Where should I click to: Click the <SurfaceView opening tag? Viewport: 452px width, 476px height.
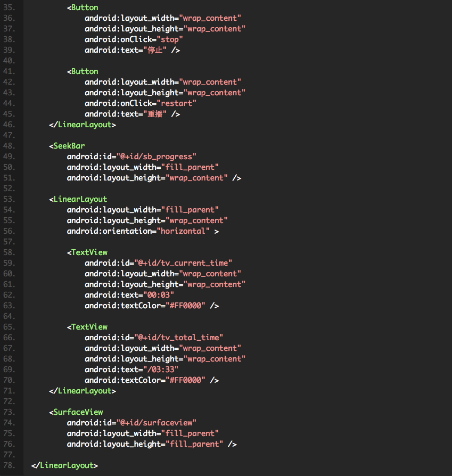pos(76,412)
